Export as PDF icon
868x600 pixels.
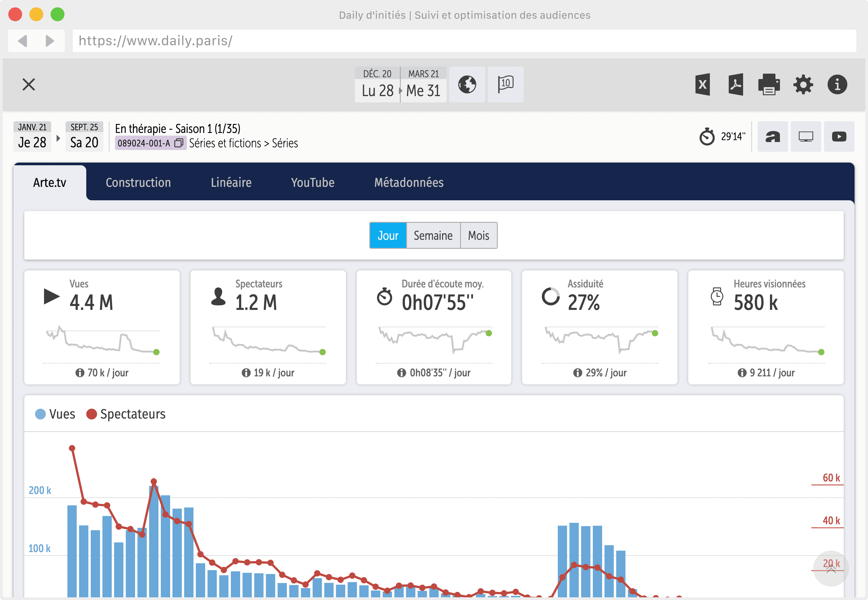[735, 84]
